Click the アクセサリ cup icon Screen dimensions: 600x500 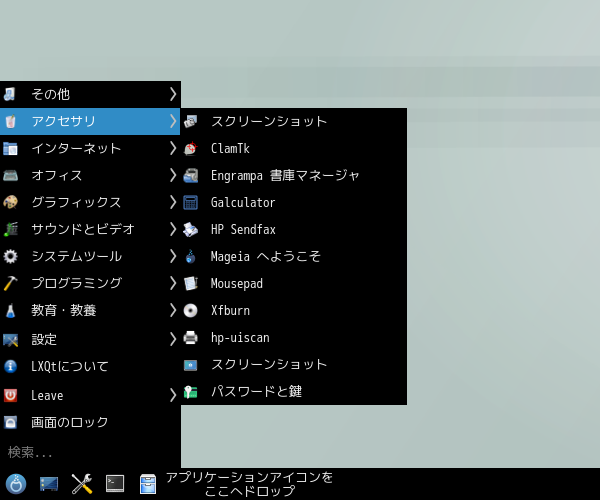10,121
